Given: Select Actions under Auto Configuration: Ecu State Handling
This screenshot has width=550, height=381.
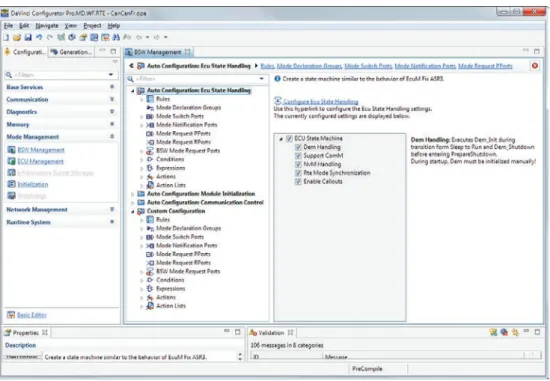Looking at the screenshot, I should tap(166, 176).
